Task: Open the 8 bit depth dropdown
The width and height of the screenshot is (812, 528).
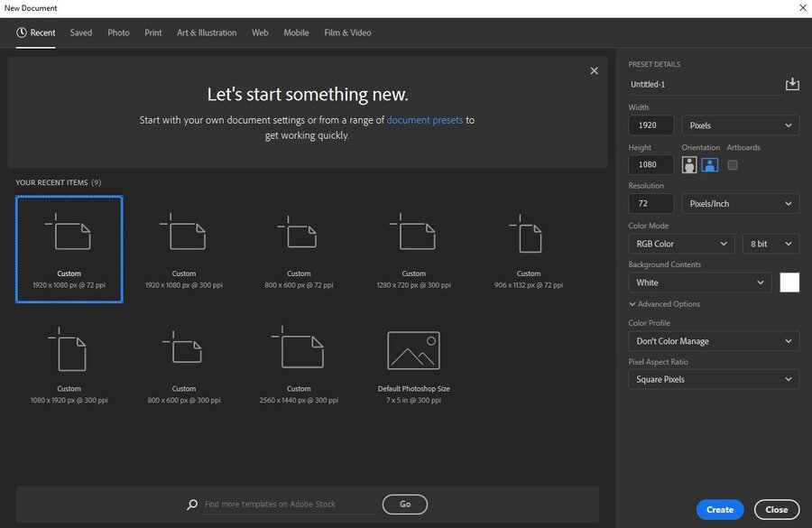Action: (770, 244)
